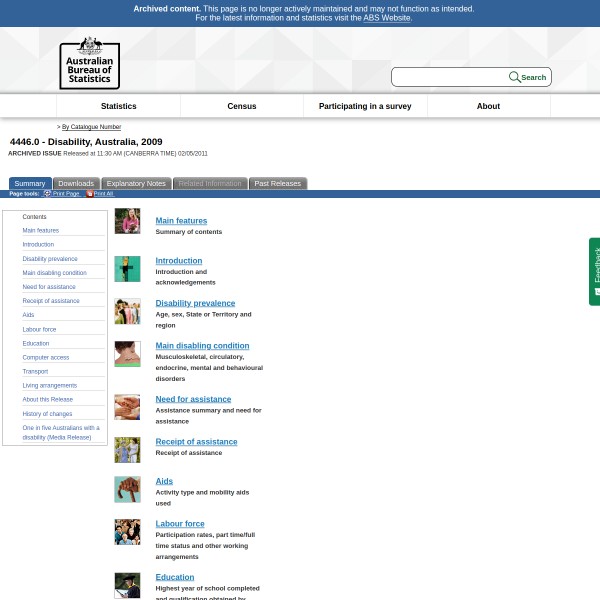Click the magnifier Search button
This screenshot has width=600, height=600.
tap(528, 77)
